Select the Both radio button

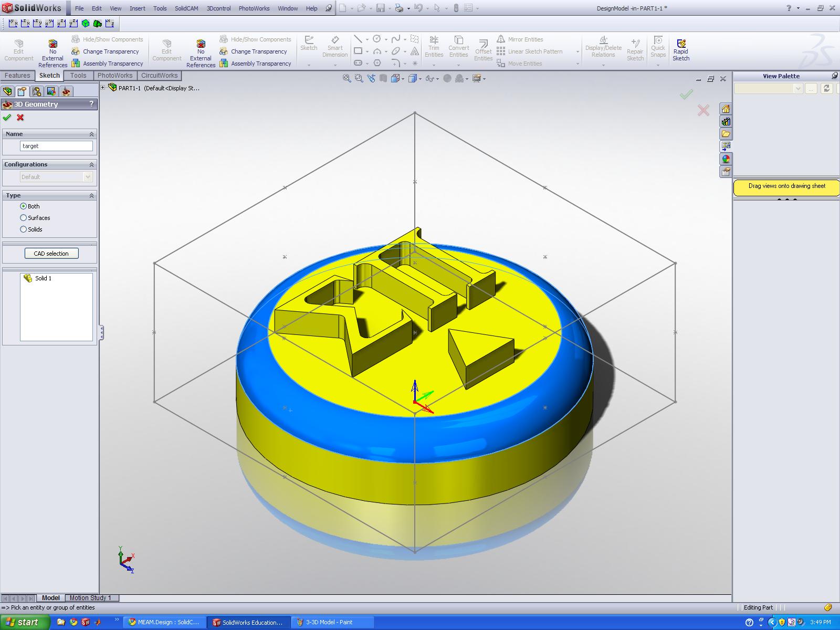pyautogui.click(x=23, y=206)
